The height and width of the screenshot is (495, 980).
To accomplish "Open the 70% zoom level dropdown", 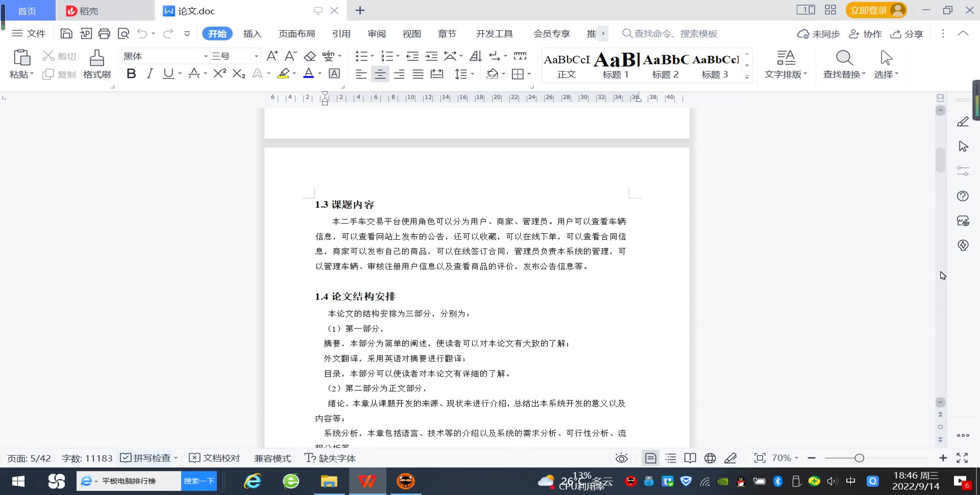I will click(x=785, y=458).
